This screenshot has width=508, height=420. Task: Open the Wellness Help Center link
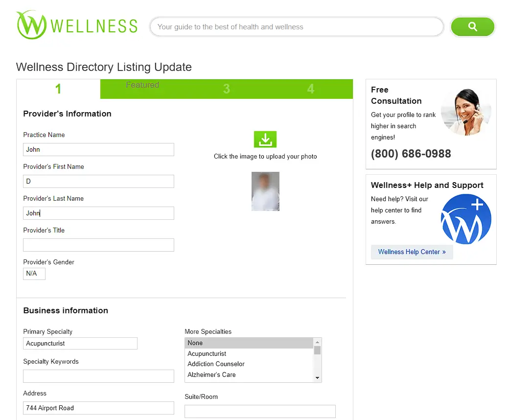[412, 252]
